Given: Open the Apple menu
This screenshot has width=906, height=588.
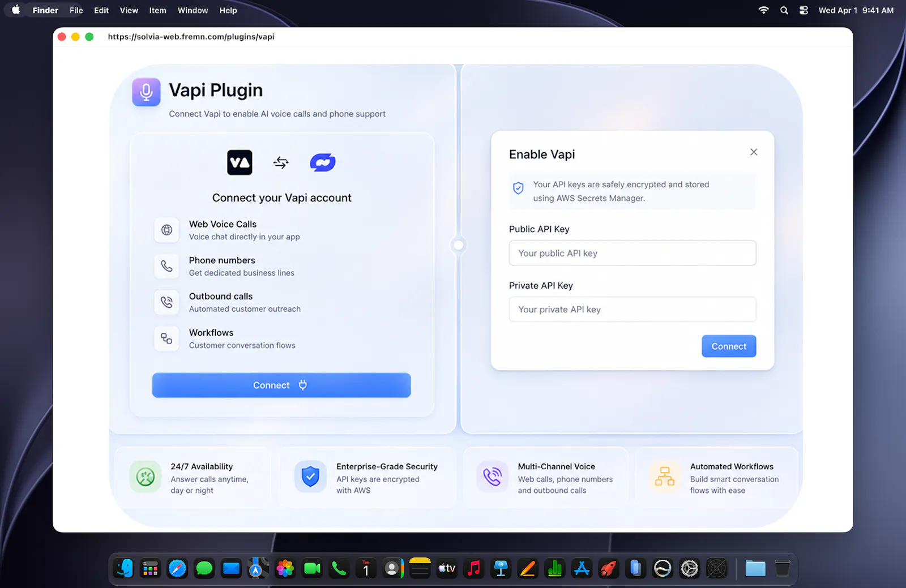Looking at the screenshot, I should (16, 10).
